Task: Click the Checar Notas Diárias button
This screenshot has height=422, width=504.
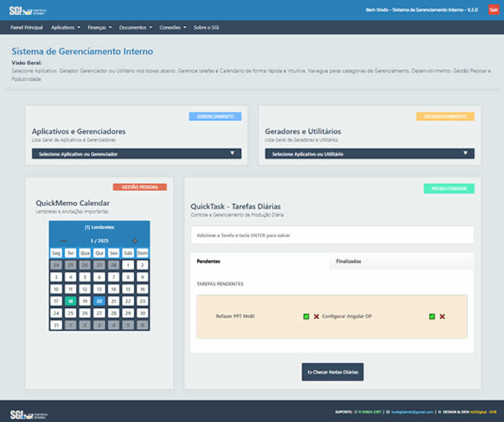Action: [332, 372]
